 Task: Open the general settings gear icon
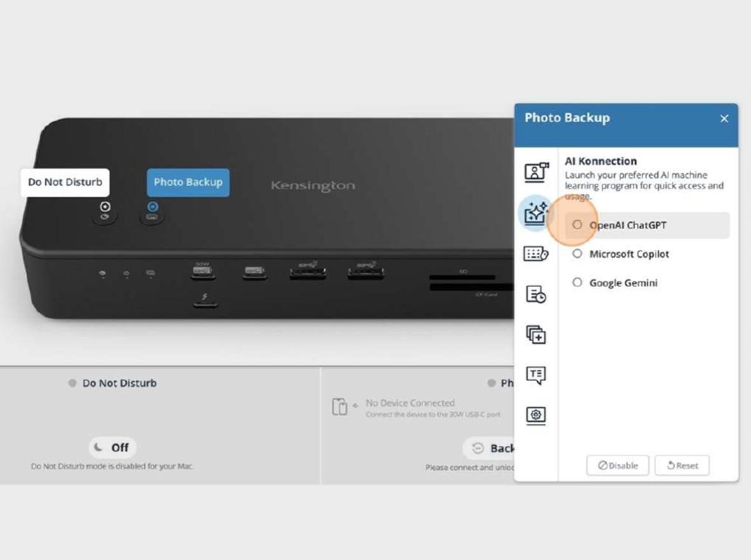[x=537, y=416]
